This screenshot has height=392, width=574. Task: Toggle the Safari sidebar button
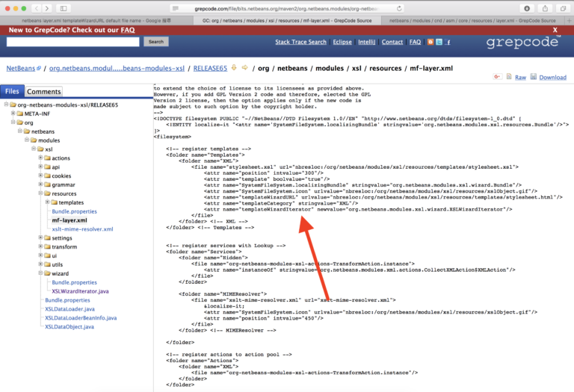pyautogui.click(x=64, y=8)
